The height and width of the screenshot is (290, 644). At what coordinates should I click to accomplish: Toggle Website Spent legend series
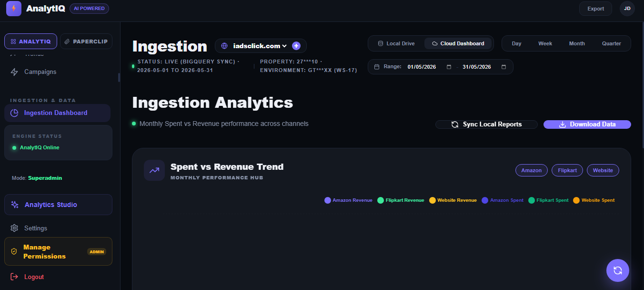tap(594, 200)
